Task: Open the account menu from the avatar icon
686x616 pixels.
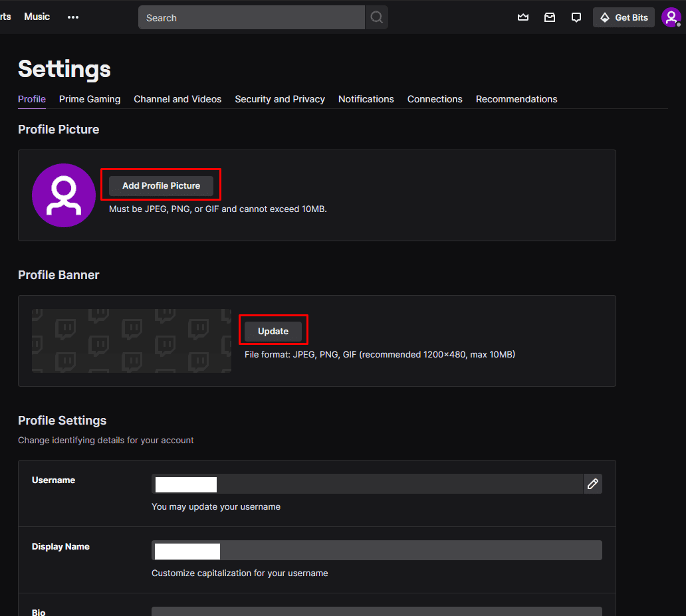Action: click(671, 17)
